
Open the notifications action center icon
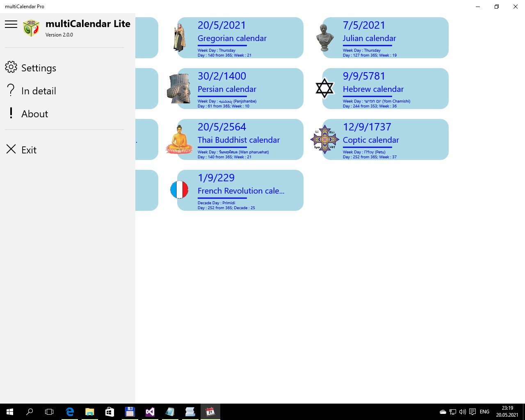[472, 412]
